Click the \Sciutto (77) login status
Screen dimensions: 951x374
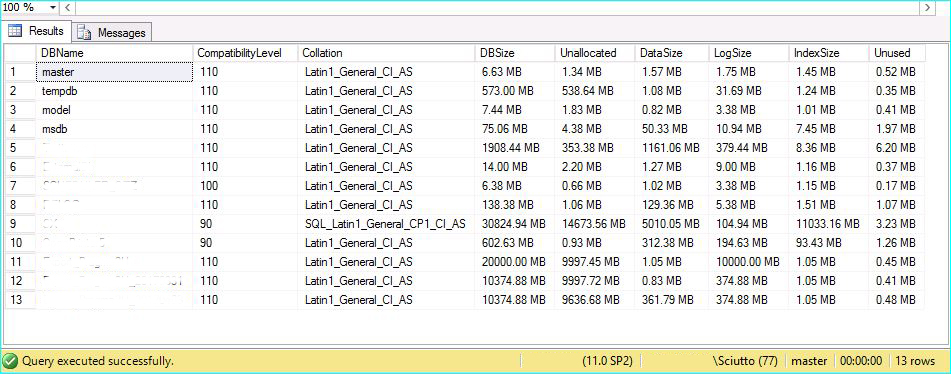pos(745,361)
